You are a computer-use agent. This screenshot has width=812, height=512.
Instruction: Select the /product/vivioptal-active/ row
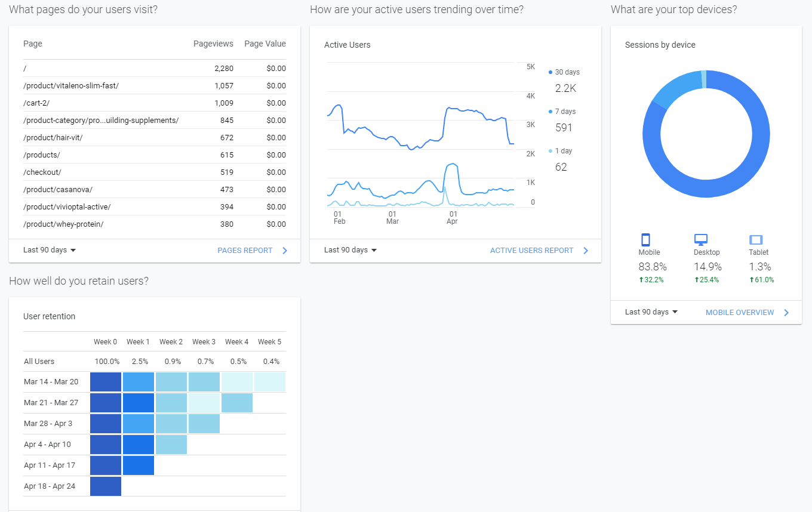coord(155,206)
